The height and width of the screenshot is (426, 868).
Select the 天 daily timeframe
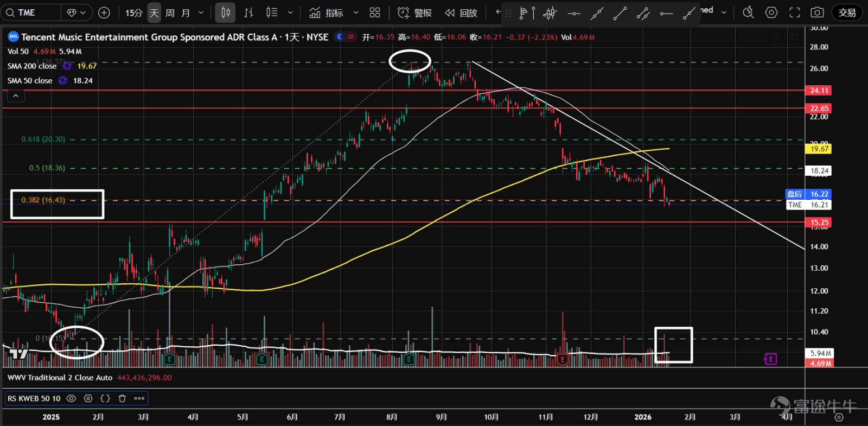click(x=154, y=12)
